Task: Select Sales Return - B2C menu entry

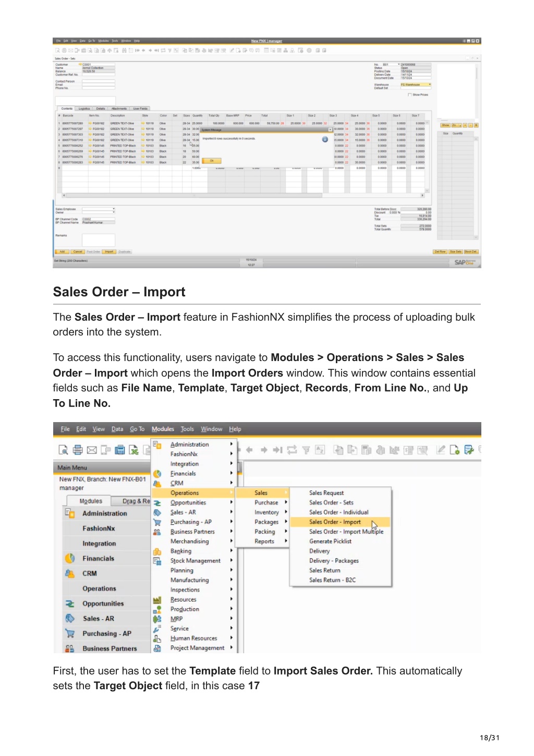Action: tap(332, 580)
